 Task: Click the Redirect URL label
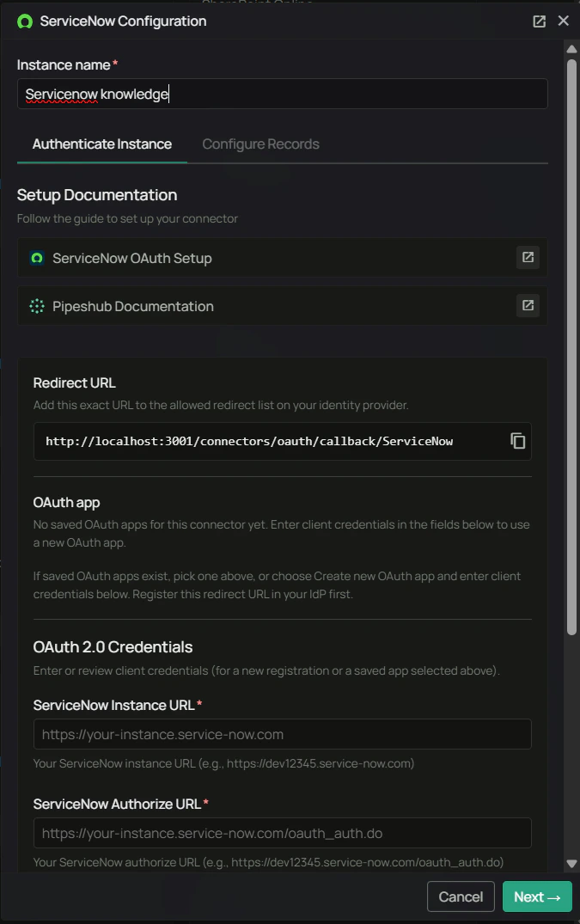(74, 383)
